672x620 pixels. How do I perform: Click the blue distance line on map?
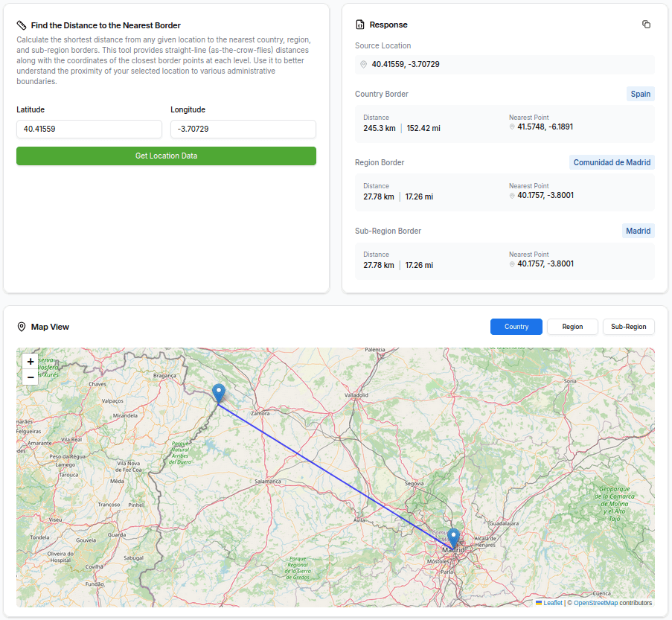pyautogui.click(x=336, y=476)
